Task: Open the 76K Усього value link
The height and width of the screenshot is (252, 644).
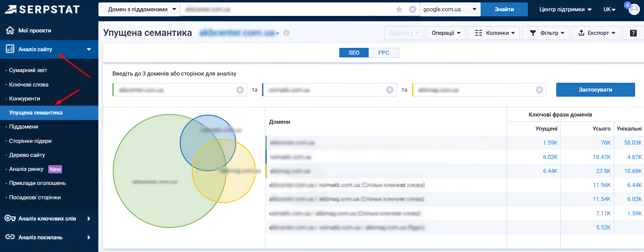Action: tap(606, 143)
